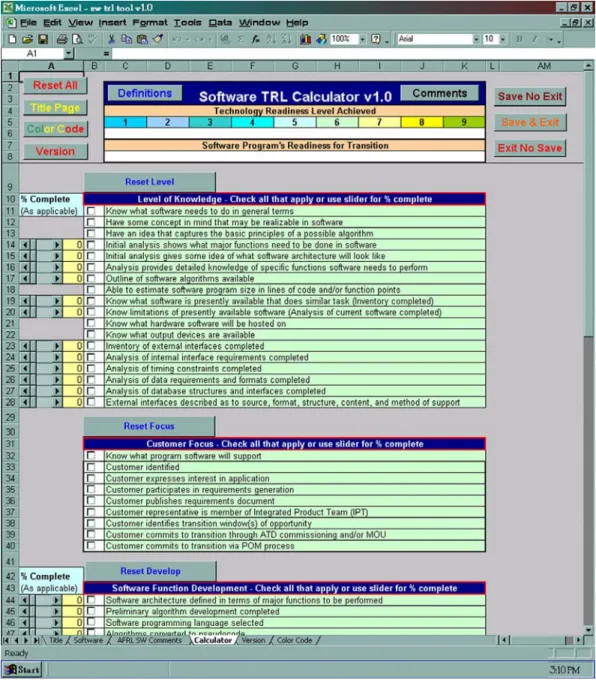Check 'Have some concept in mind' box
The image size is (596, 680).
click(x=91, y=222)
